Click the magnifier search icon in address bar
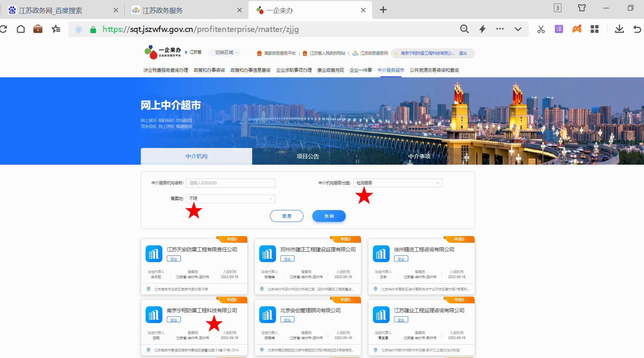The height and width of the screenshot is (358, 644). coord(464,29)
